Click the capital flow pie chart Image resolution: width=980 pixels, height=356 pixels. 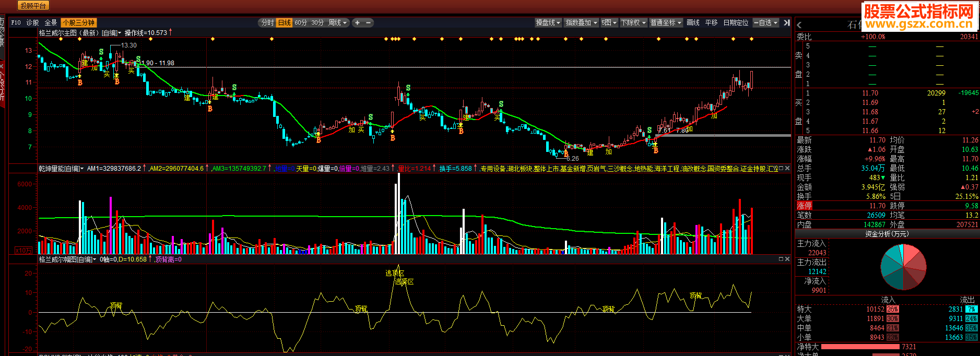903,267
